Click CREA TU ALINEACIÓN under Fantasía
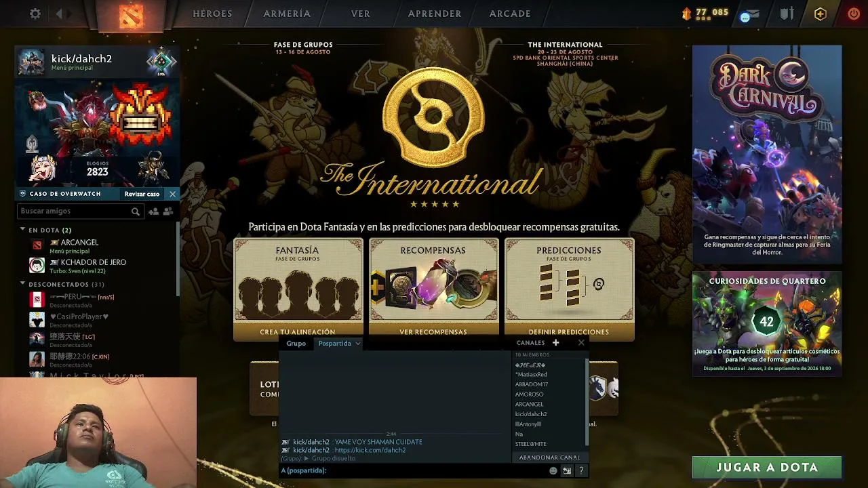The width and height of the screenshot is (868, 488). pos(298,332)
